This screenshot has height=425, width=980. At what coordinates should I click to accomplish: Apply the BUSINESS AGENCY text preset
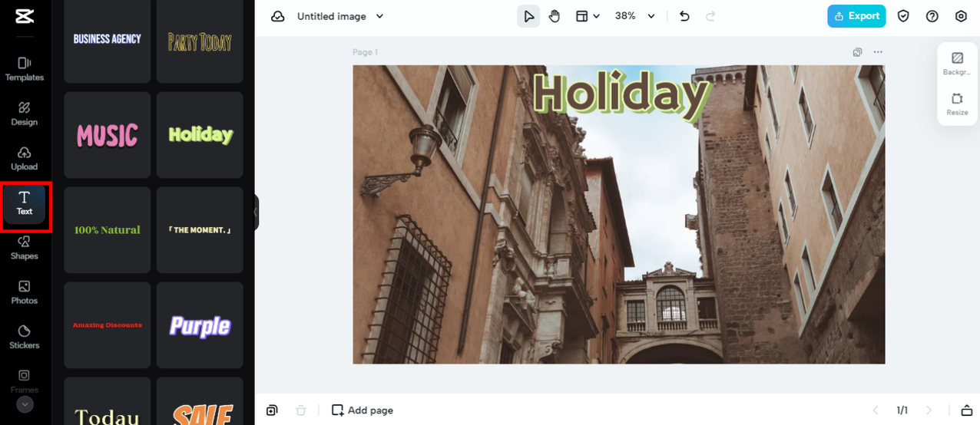tap(107, 39)
